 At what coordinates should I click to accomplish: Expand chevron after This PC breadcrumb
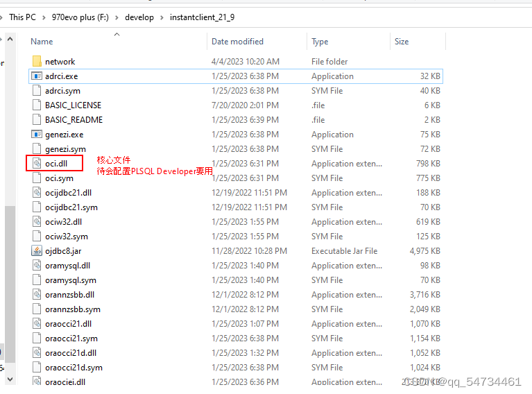(44, 17)
